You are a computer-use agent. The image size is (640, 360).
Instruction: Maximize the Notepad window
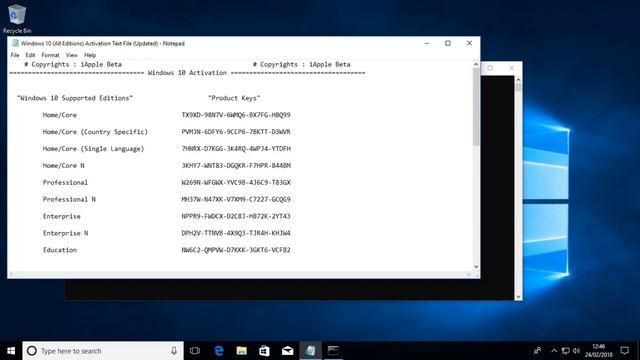pyautogui.click(x=448, y=43)
